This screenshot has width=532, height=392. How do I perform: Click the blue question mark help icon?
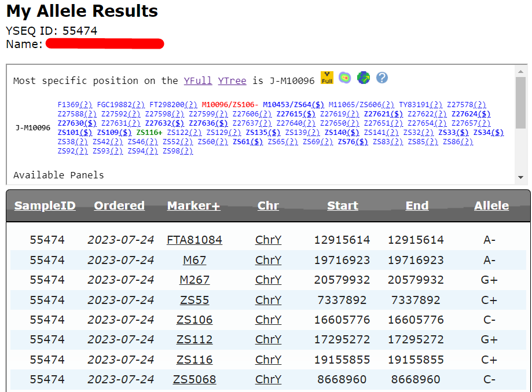381,78
